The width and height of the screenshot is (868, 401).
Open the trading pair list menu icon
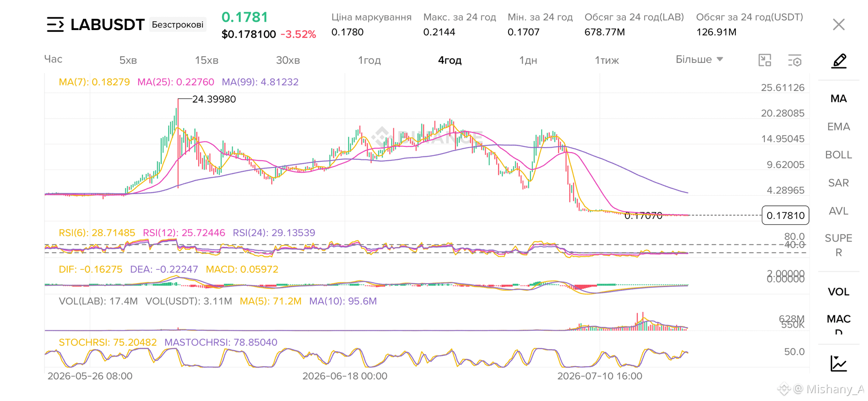point(55,24)
